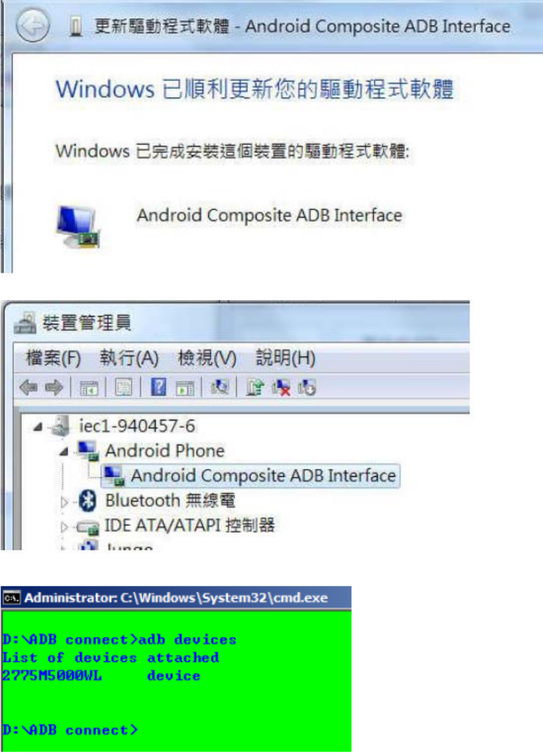This screenshot has height=756, width=543.
Task: Open the 說明(H) menu
Action: pos(285,358)
